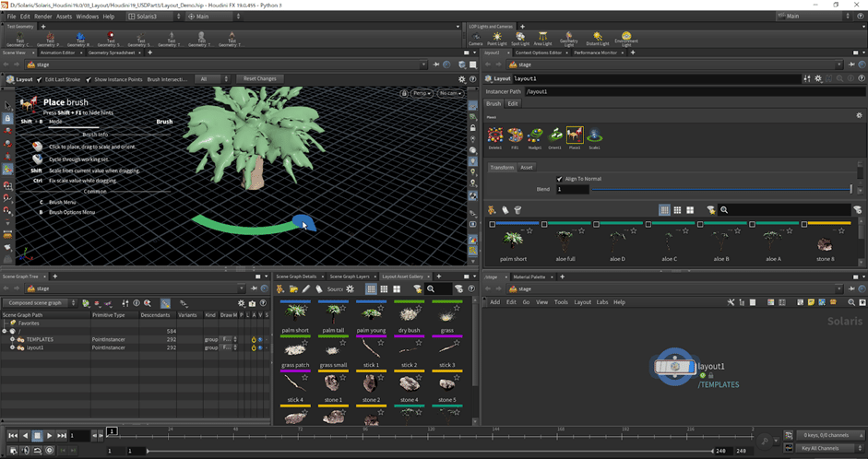Toggle visibility of TEMPLATES in scene graph
Screen dimensions: 868x459
260,339
